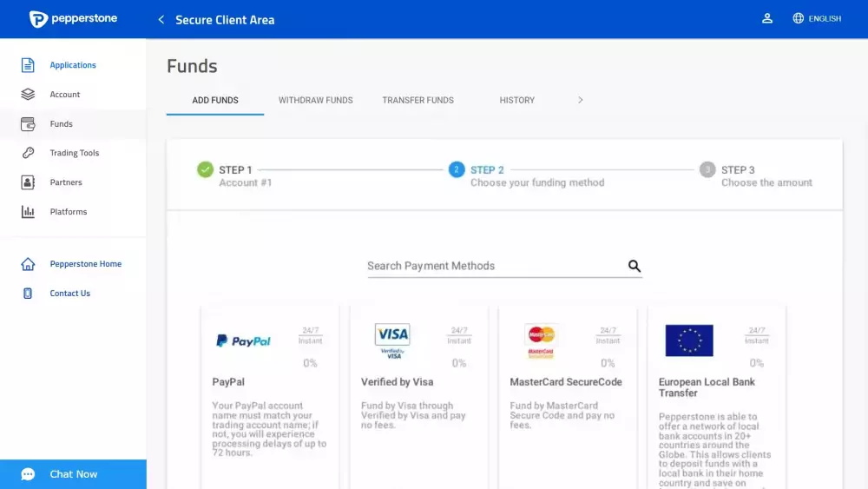Click the Applications document icon
Viewport: 868px width, 489px height.
pyautogui.click(x=28, y=65)
